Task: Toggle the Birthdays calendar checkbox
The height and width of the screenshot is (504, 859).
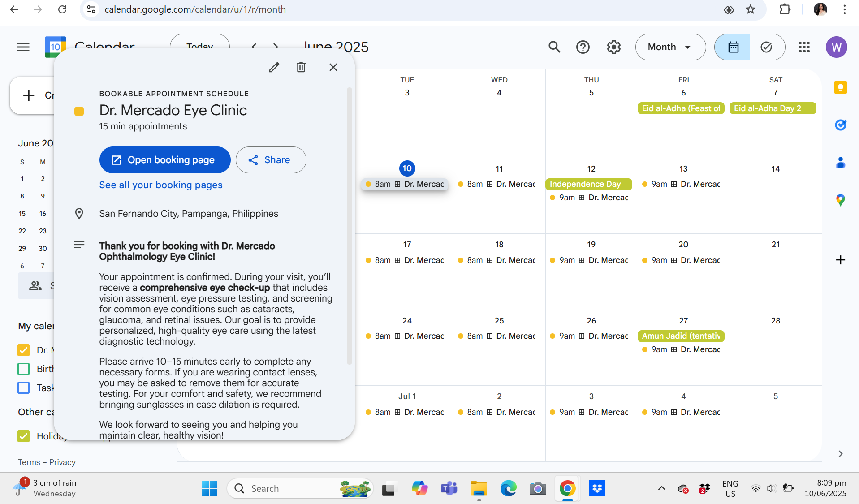Action: 23,369
